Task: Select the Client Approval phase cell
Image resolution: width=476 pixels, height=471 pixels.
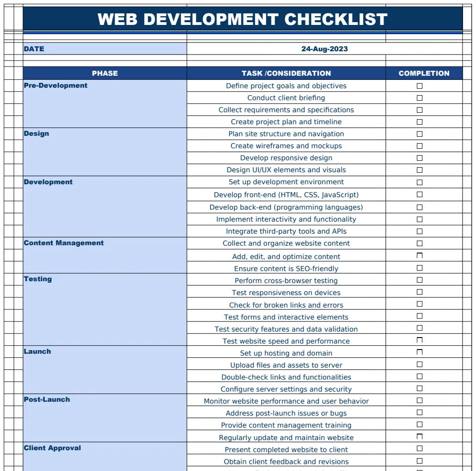Action: click(x=105, y=456)
